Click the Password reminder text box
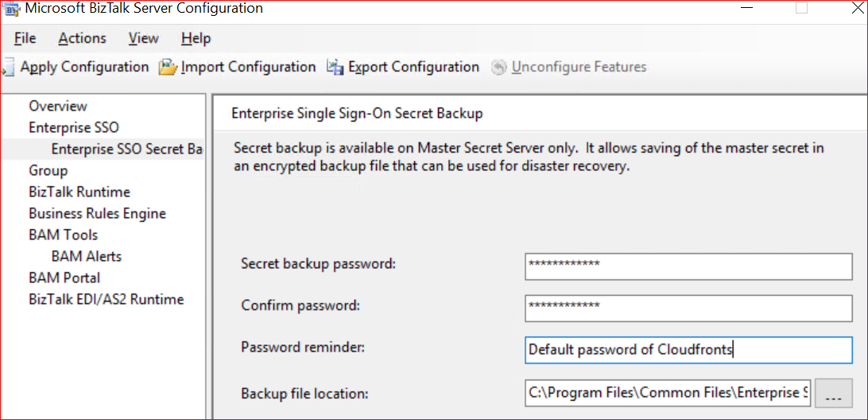Screen dimensions: 868x420 click(x=688, y=350)
